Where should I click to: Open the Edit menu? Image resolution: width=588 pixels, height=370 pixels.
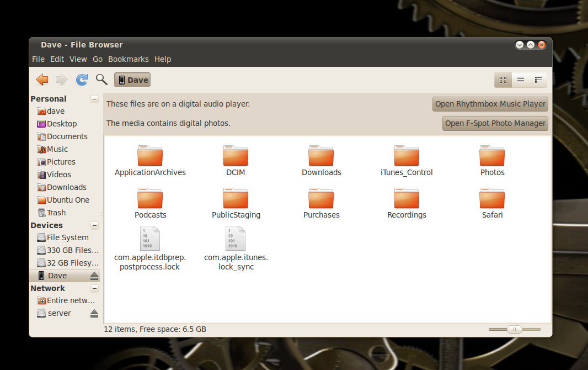coord(57,59)
